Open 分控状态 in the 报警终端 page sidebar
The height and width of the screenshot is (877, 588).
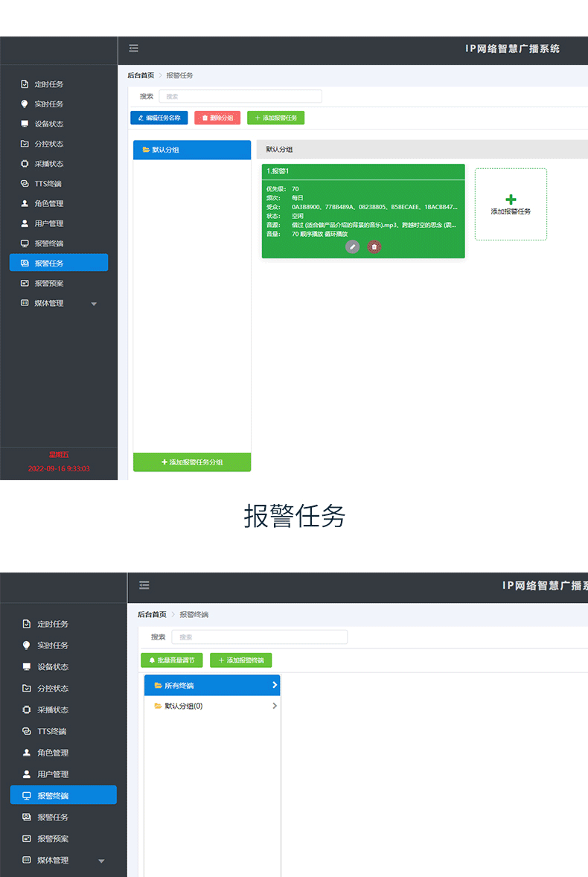pos(53,689)
